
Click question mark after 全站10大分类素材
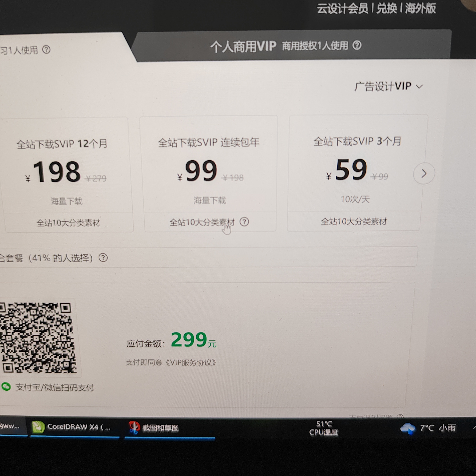tap(244, 222)
